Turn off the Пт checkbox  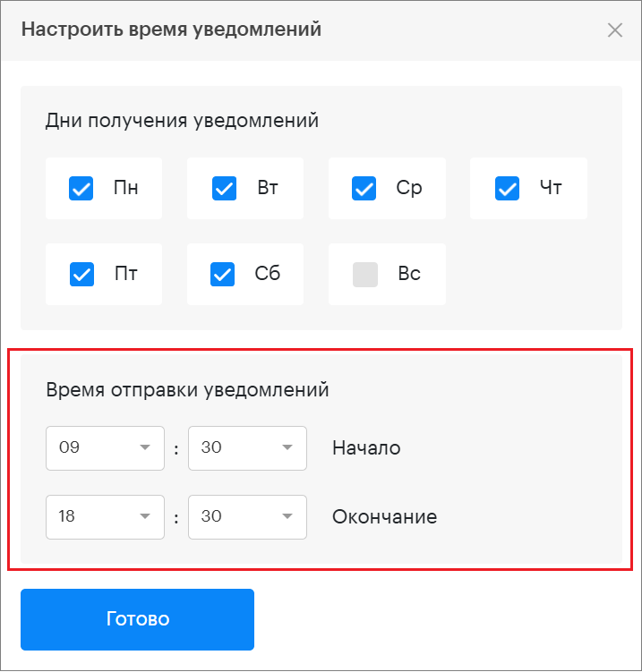pyautogui.click(x=81, y=275)
